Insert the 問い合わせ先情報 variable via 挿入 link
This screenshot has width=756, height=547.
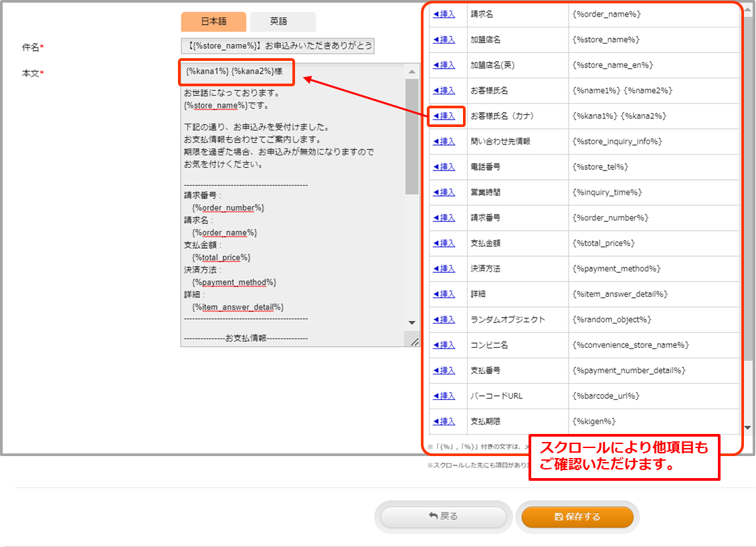tap(444, 141)
